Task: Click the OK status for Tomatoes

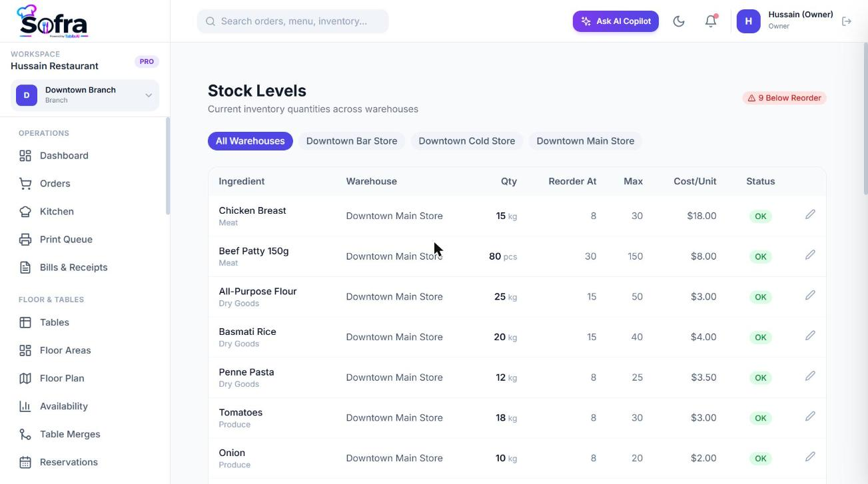Action: click(760, 418)
